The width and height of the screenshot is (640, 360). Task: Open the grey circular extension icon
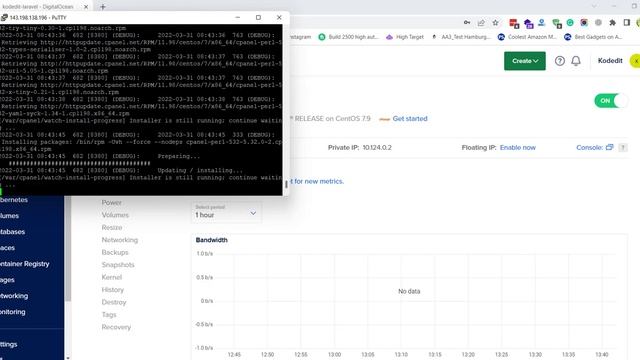(598, 23)
